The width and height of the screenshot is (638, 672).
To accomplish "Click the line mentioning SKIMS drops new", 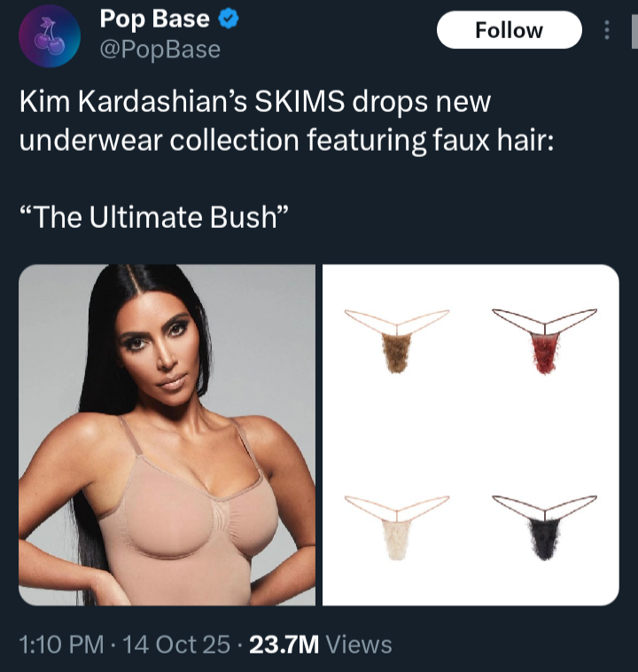I will pos(255,102).
